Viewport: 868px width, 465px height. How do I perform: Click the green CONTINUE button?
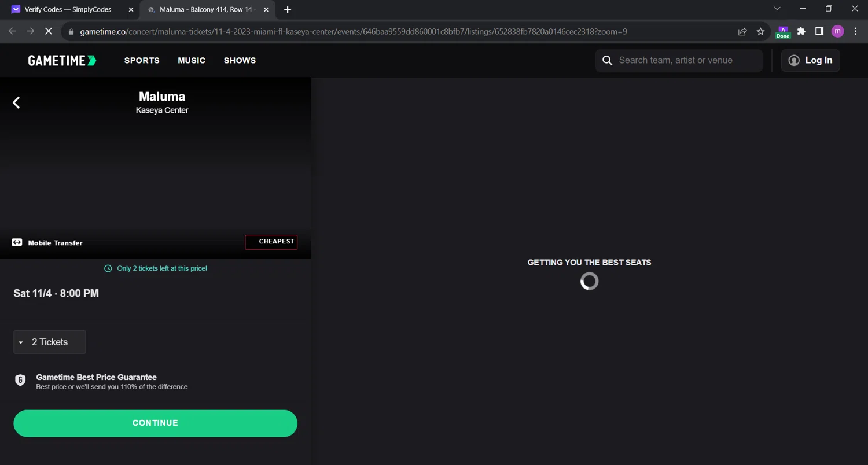click(x=155, y=423)
